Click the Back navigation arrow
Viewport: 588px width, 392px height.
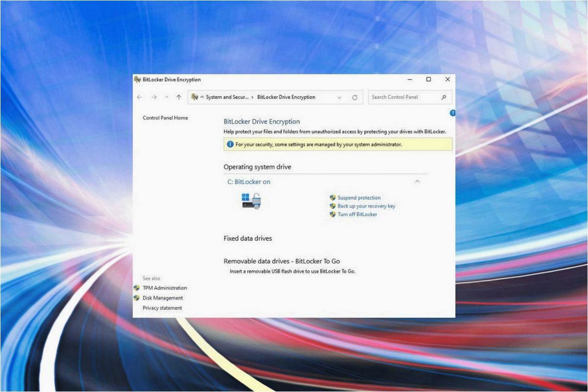pos(140,97)
